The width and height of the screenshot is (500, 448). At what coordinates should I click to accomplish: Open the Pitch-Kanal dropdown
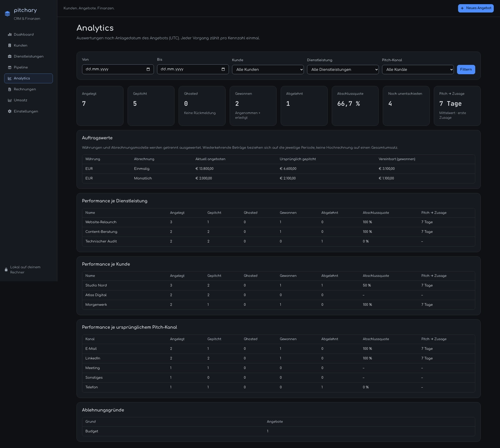click(x=418, y=70)
